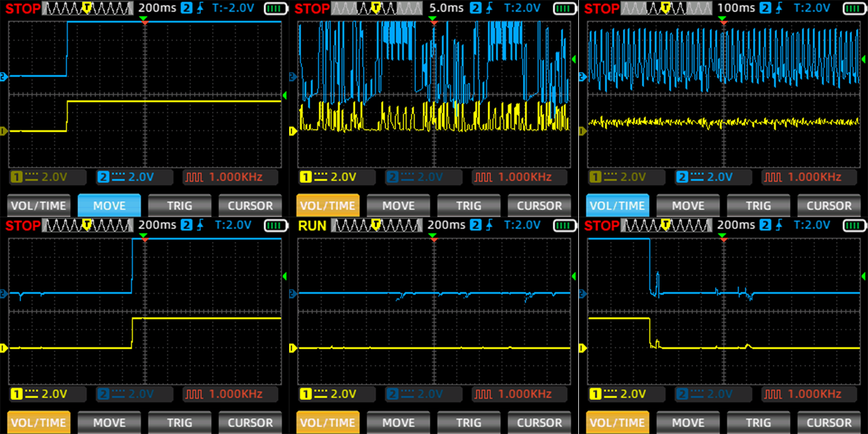Image resolution: width=868 pixels, height=434 pixels.
Task: Click green trigger level arrow in T:-2.0V screen
Action: (284, 95)
